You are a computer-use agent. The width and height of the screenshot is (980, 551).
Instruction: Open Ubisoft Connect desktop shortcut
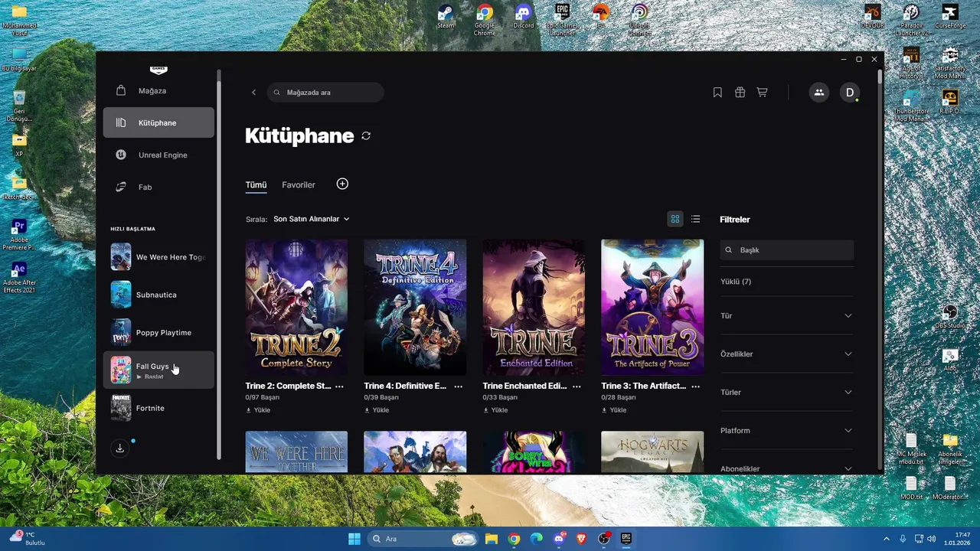639,20
